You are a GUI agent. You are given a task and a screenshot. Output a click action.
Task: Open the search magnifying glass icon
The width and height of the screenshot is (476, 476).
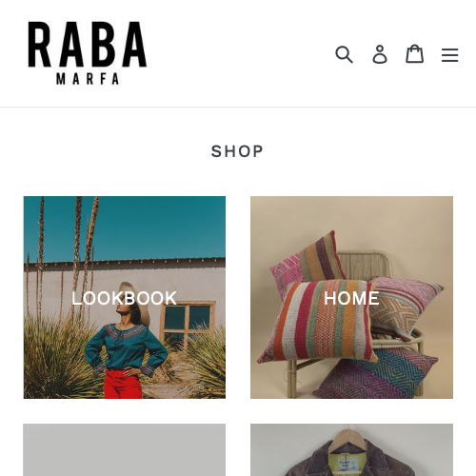tap(344, 54)
